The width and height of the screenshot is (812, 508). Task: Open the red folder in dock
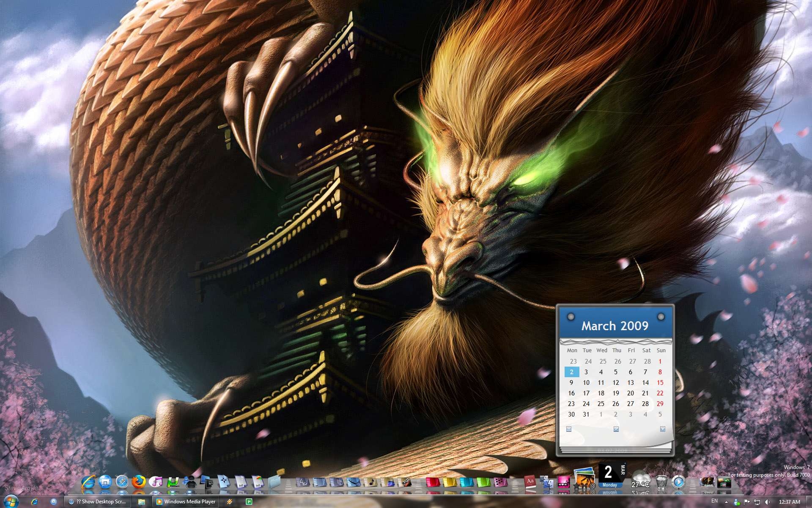[x=432, y=482]
